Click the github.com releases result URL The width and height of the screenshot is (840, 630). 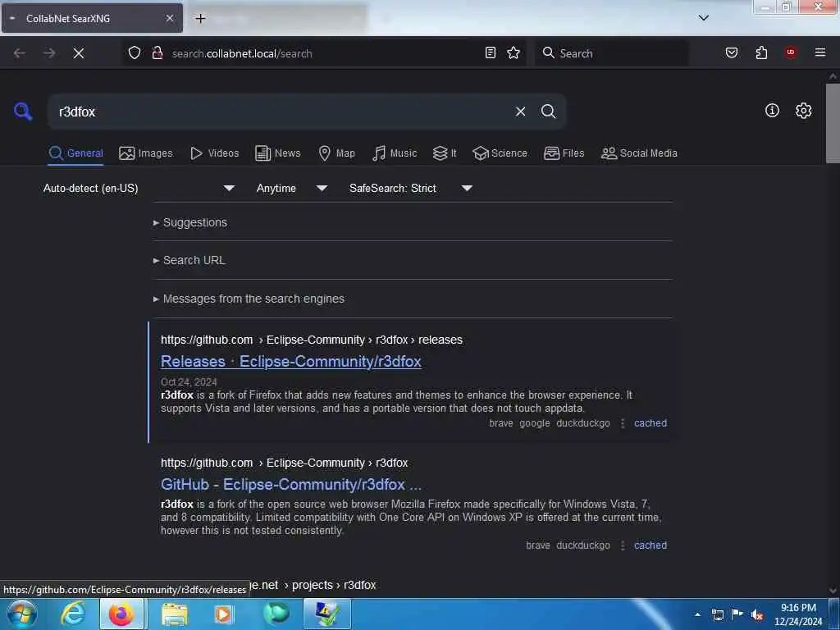[x=311, y=340]
